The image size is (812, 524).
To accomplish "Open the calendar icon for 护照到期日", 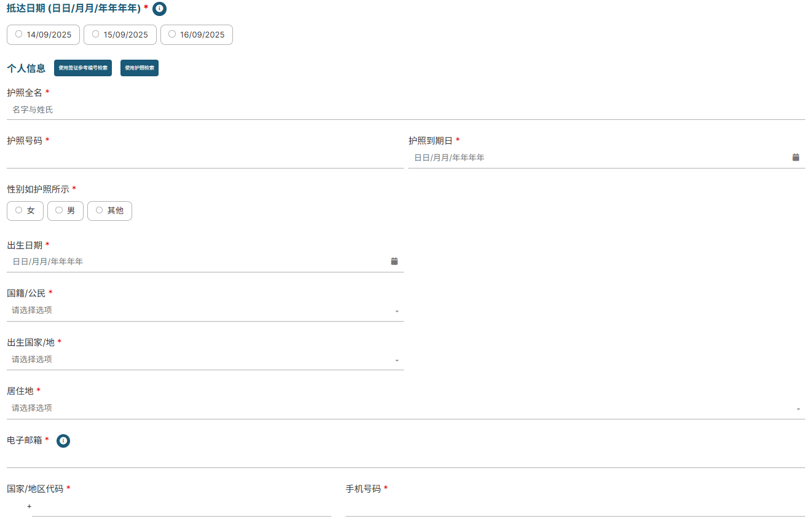I will click(795, 157).
